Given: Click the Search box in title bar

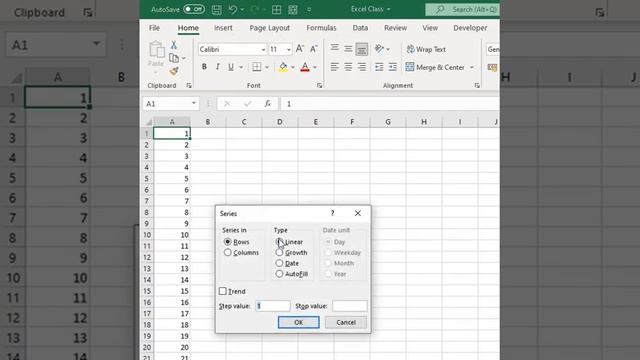Looking at the screenshot, I should click(x=462, y=9).
